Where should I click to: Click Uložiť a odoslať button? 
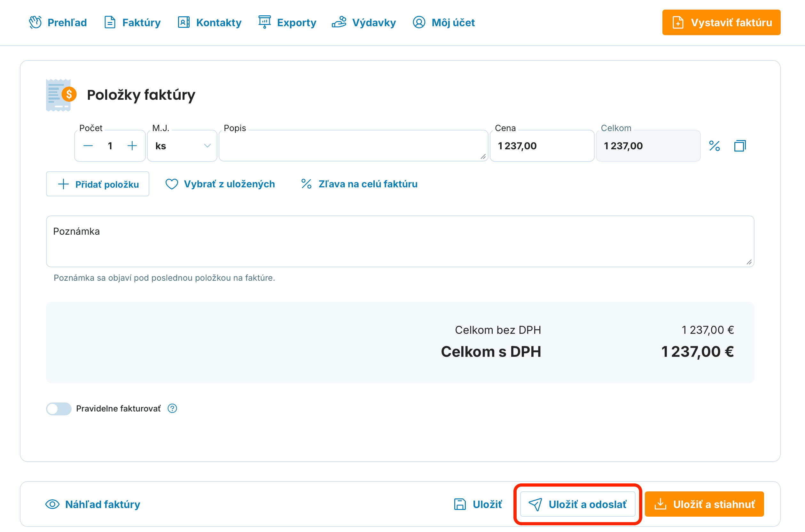577,504
